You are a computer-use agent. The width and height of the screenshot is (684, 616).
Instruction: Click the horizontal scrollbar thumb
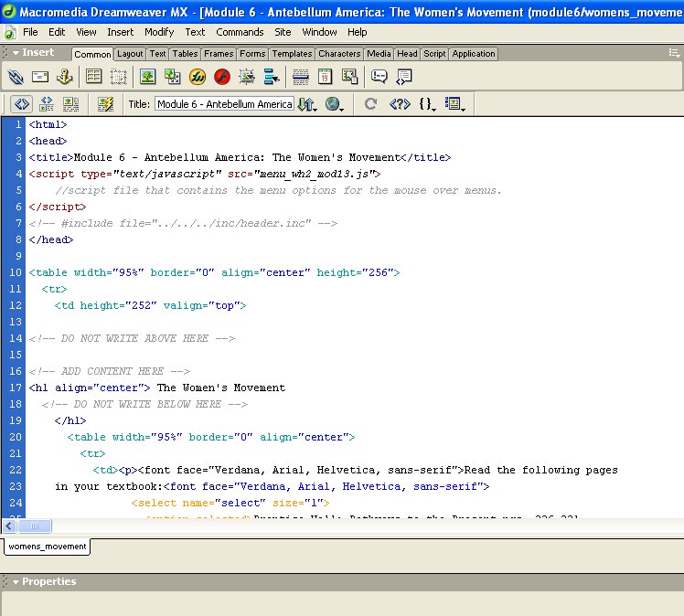(35, 526)
